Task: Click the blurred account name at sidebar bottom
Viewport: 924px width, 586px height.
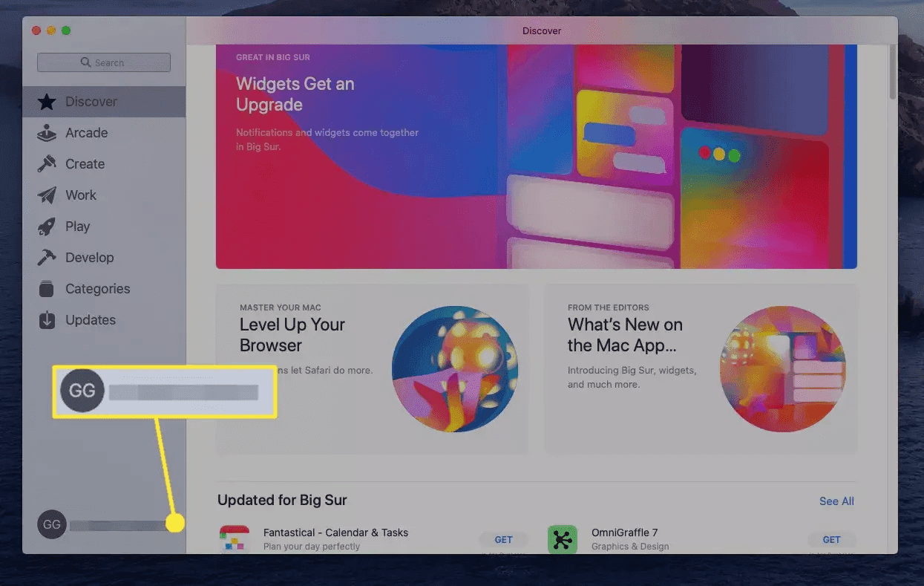Action: click(119, 526)
